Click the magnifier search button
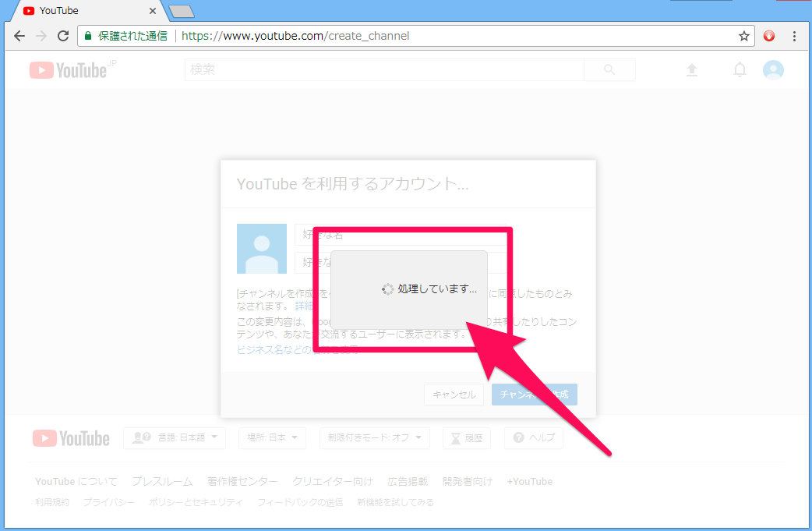Image resolution: width=812 pixels, height=531 pixels. tap(609, 69)
